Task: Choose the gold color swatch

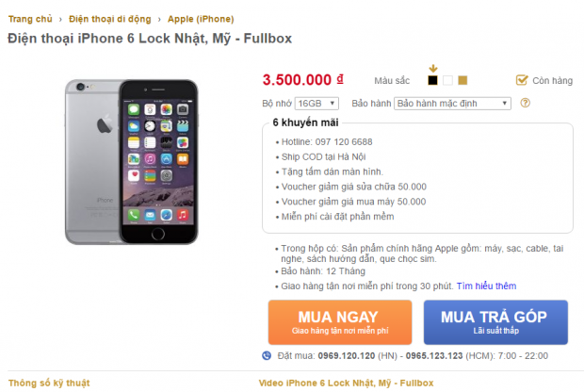Action: [x=462, y=80]
